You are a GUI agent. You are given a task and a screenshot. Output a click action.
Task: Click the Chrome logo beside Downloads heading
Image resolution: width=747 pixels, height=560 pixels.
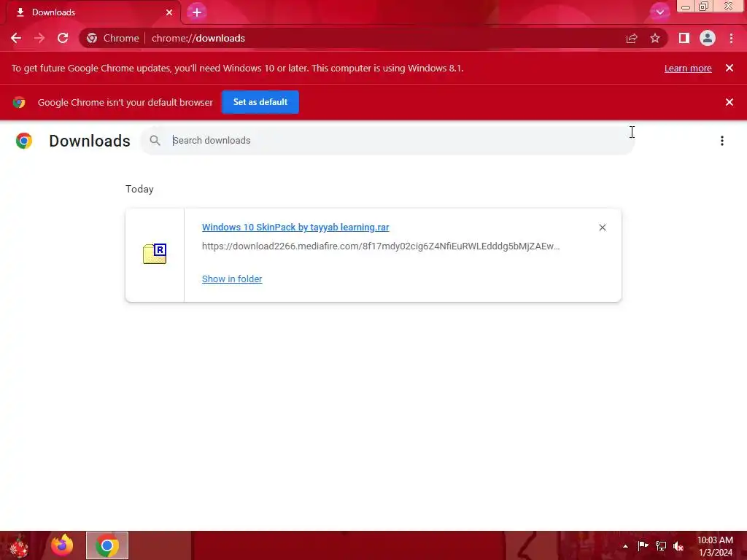(24, 141)
